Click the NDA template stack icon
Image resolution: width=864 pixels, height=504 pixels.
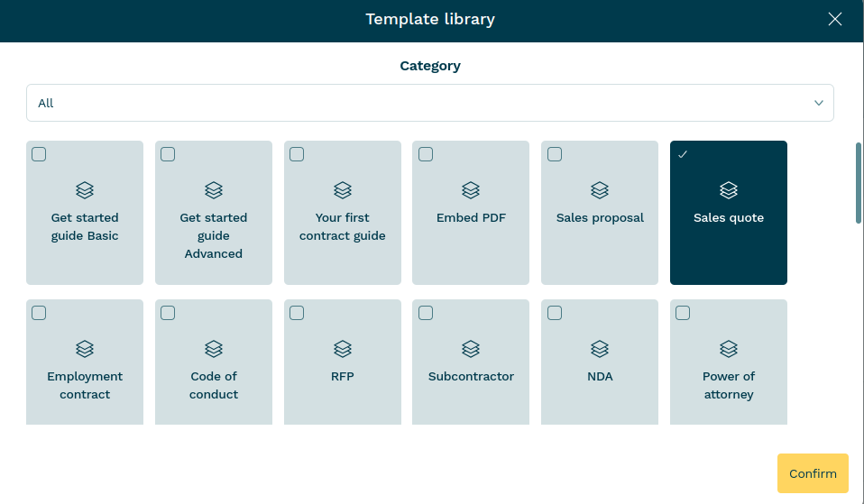[600, 349]
